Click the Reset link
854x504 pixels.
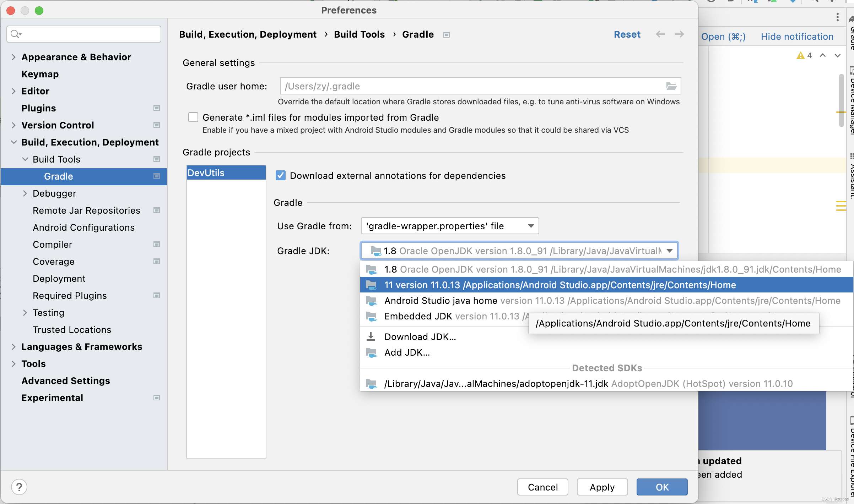pos(627,34)
